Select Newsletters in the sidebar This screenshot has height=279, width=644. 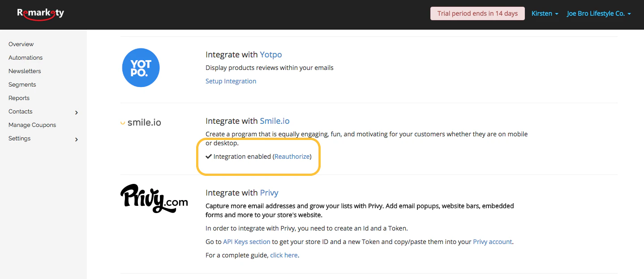tap(25, 71)
